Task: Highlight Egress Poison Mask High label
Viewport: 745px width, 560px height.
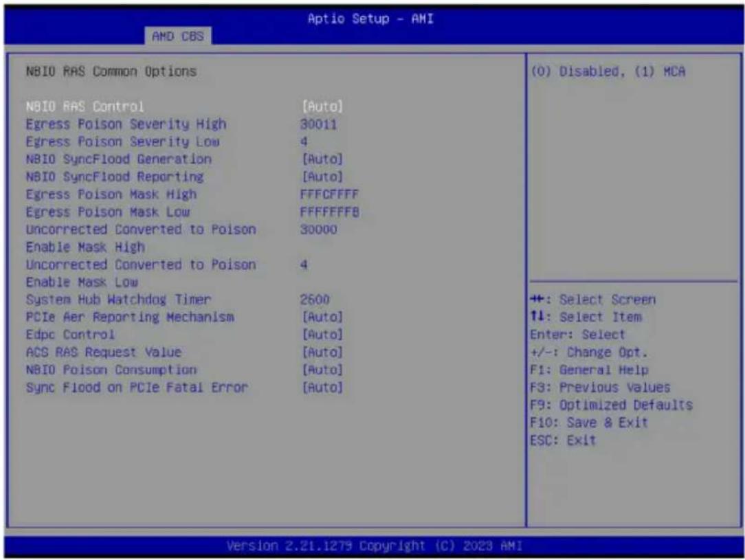Action: pos(111,194)
